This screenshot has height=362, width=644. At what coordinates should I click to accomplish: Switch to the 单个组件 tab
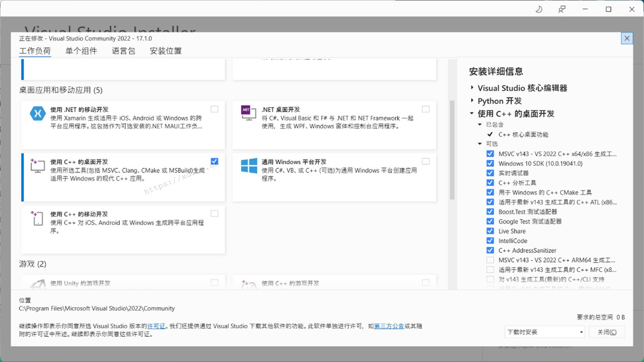click(81, 51)
